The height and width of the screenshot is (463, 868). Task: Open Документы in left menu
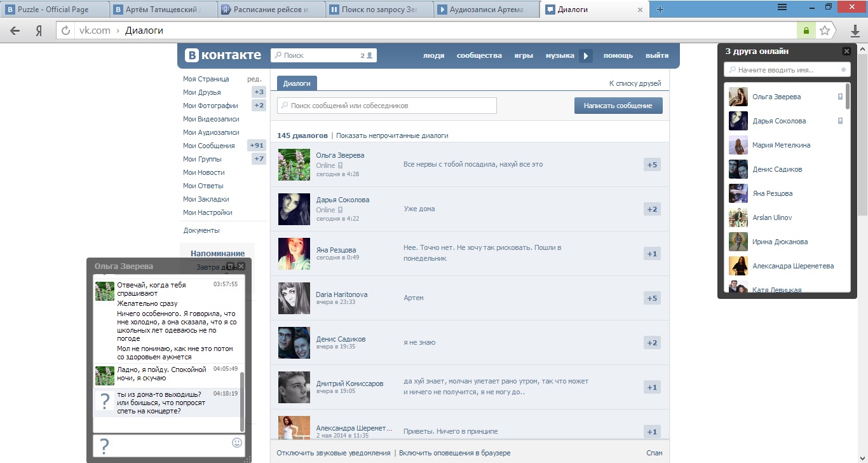pos(201,230)
